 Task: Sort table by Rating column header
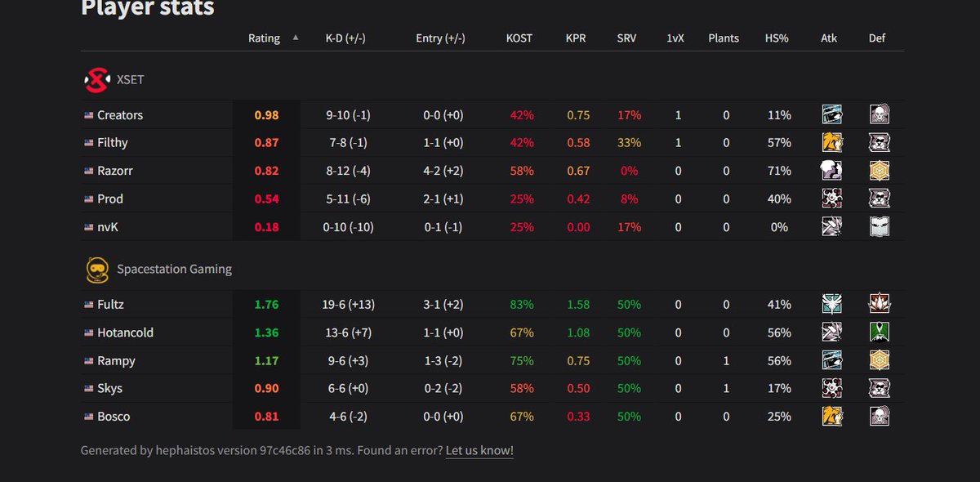click(264, 38)
